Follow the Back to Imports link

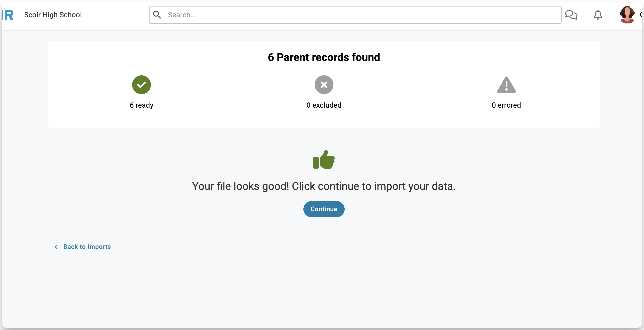[87, 247]
